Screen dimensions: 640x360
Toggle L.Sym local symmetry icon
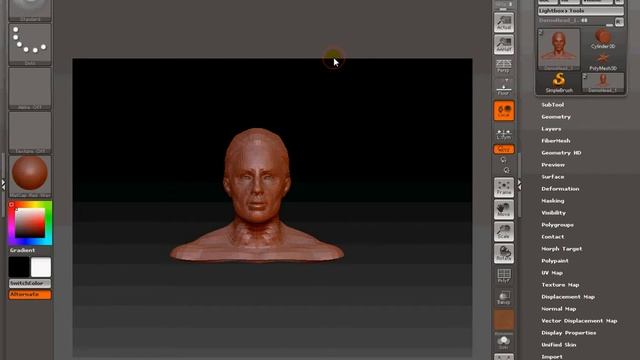504,133
